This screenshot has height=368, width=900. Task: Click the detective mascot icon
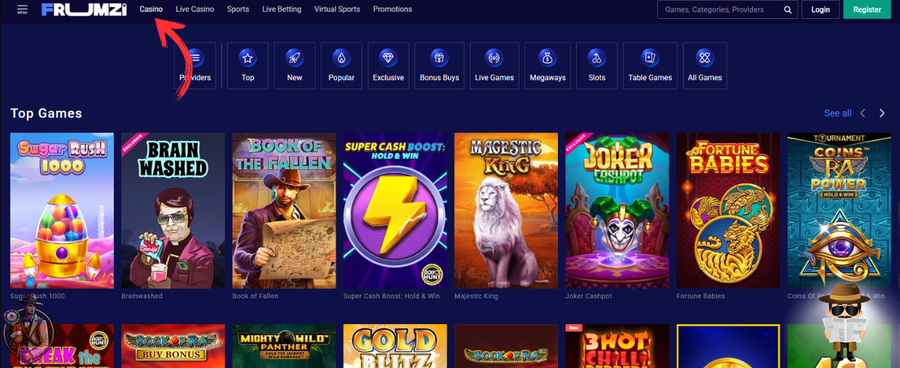tap(843, 323)
